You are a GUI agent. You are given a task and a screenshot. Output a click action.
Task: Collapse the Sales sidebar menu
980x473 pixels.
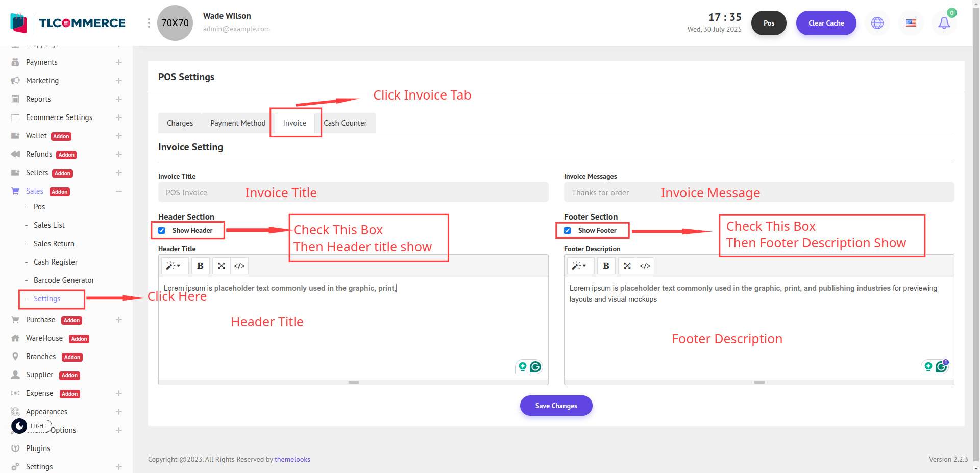click(118, 191)
